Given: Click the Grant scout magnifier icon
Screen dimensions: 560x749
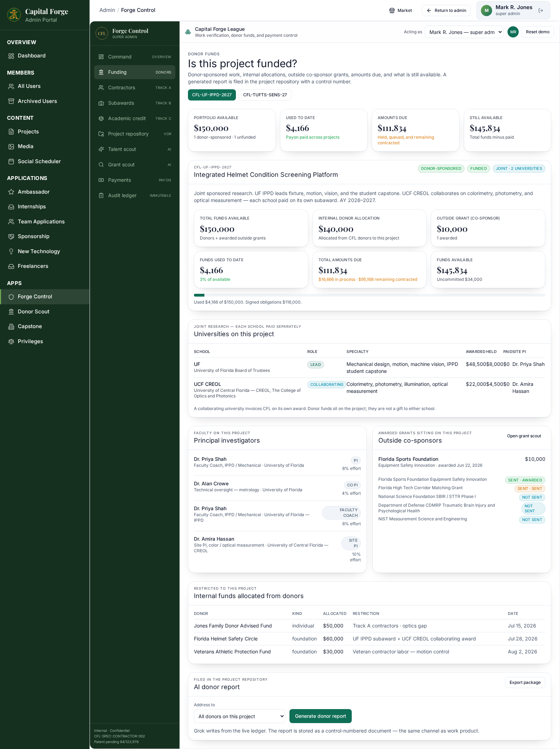Looking at the screenshot, I should pos(101,165).
